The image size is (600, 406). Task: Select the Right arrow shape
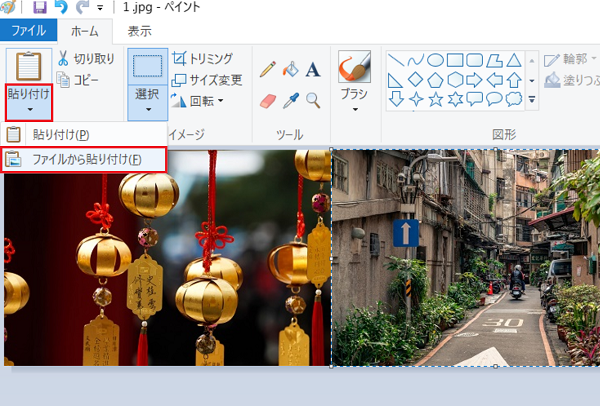point(474,80)
